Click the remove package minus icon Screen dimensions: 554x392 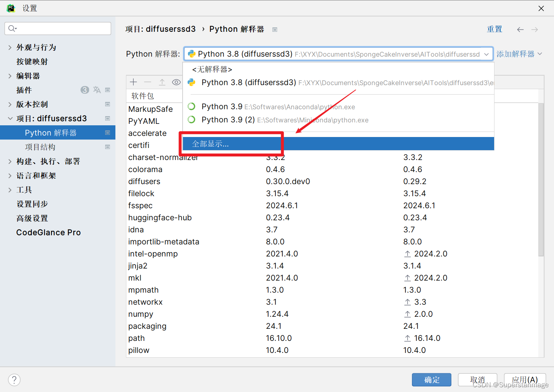pyautogui.click(x=148, y=82)
